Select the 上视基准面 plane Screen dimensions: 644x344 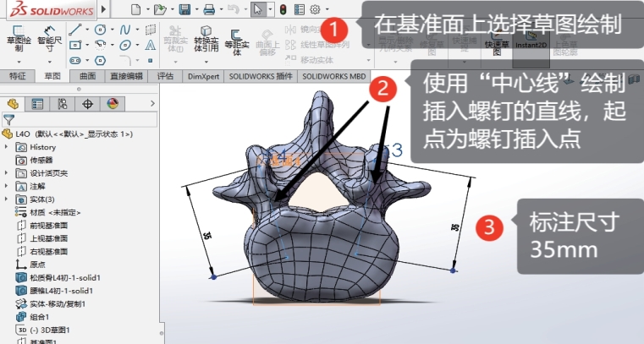pyautogui.click(x=42, y=238)
